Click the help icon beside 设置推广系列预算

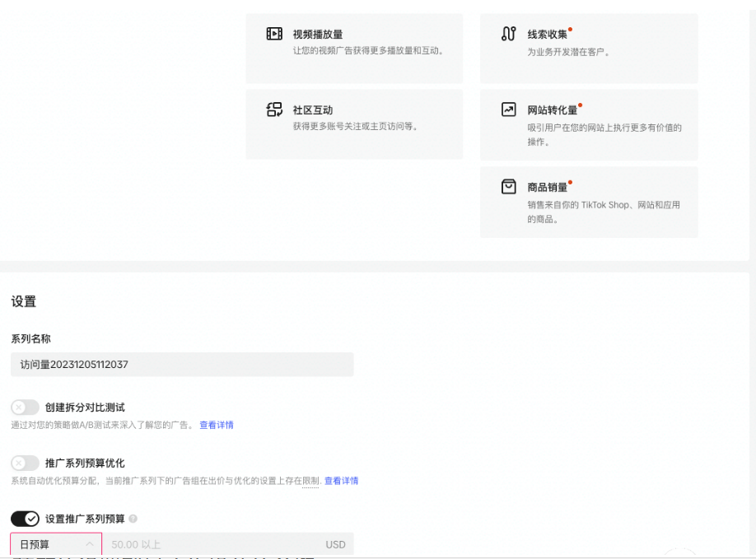[x=133, y=519]
